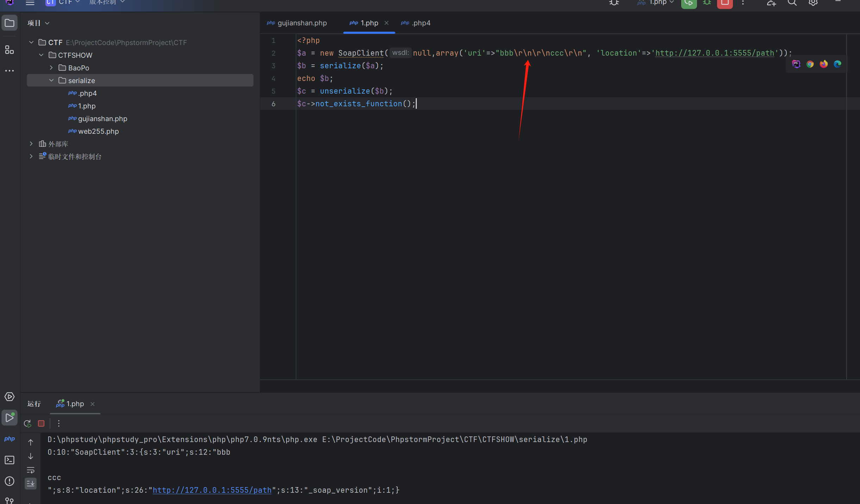Toggle the Project tool window folder icon
The height and width of the screenshot is (504, 860).
click(10, 23)
